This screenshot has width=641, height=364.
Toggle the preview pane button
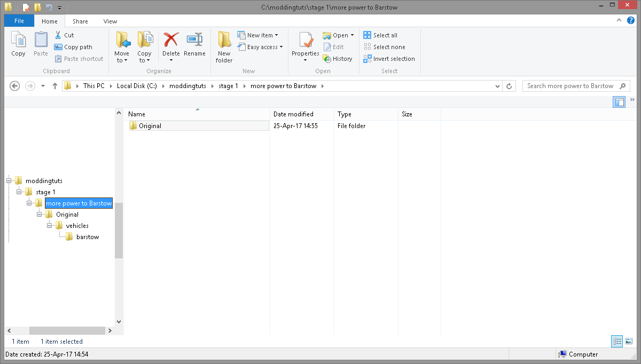coord(619,102)
